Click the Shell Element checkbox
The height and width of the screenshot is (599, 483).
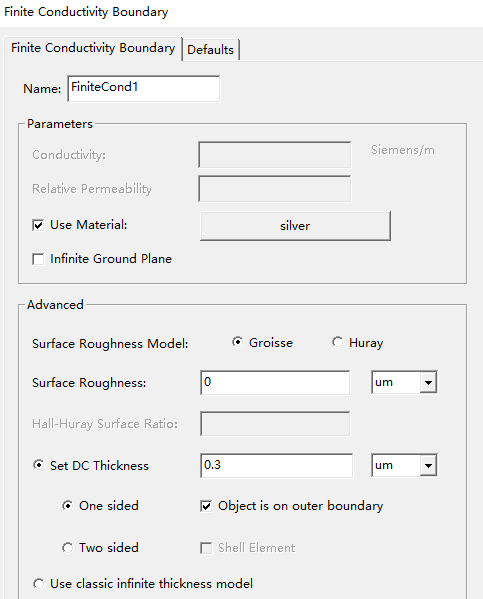click(206, 548)
